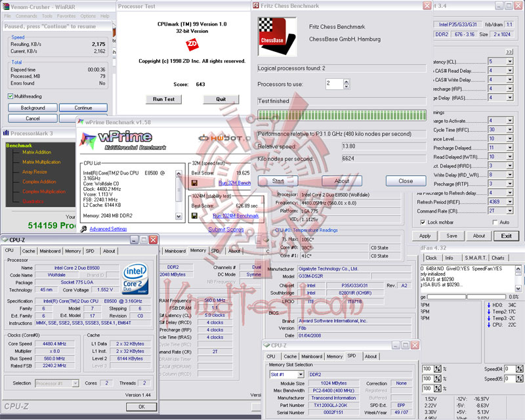The image size is (525, 420).
Task: Switch to the Cache tab in front CPU-Z
Action: [x=28, y=251]
